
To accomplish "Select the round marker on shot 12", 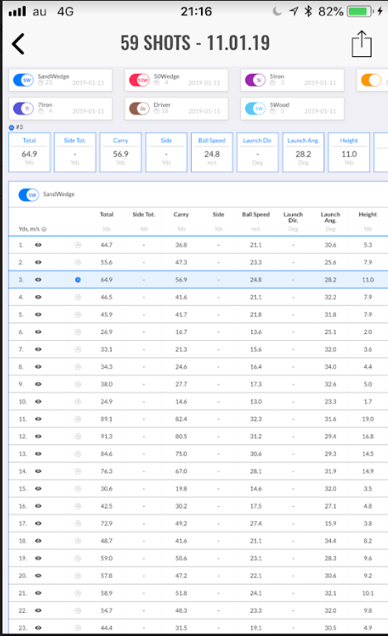I will point(78,436).
